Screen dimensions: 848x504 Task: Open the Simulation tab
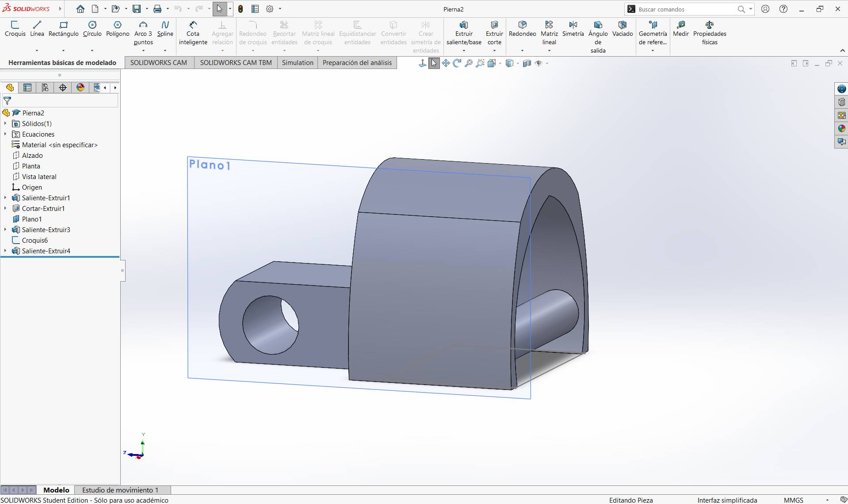(x=298, y=63)
